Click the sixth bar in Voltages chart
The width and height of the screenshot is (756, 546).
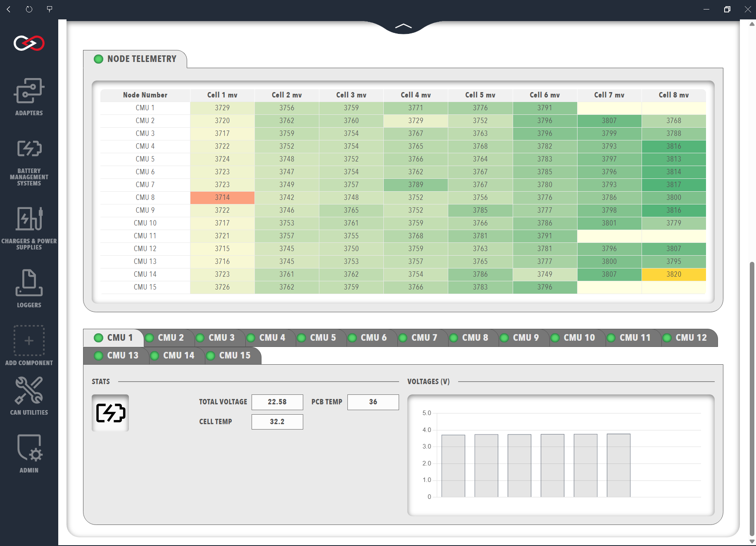618,465
